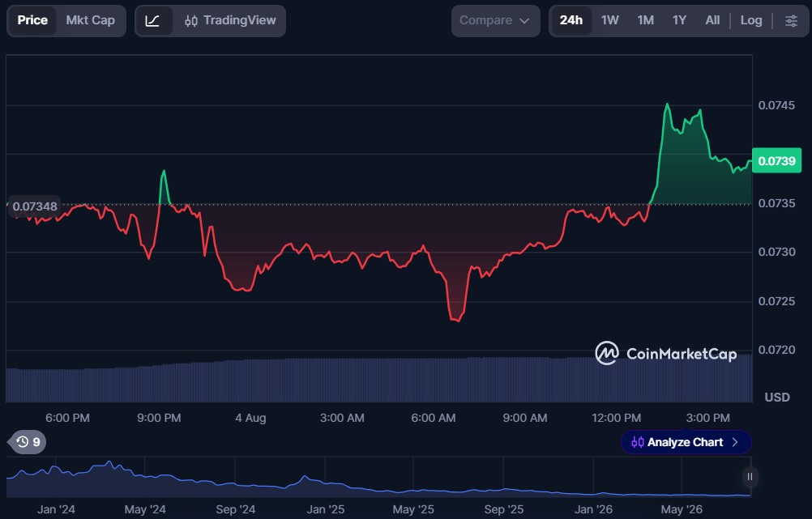Click the 0.0745 y-axis label
Screen dimensions: 812x519
(776, 105)
